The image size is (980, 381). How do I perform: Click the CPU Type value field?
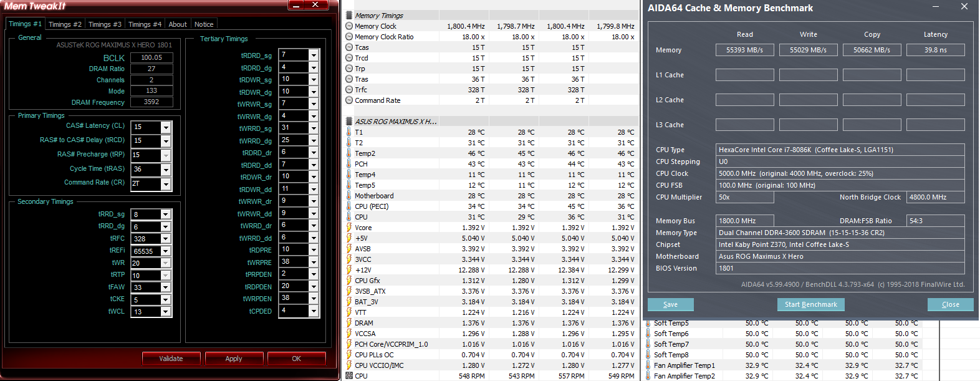coord(840,150)
